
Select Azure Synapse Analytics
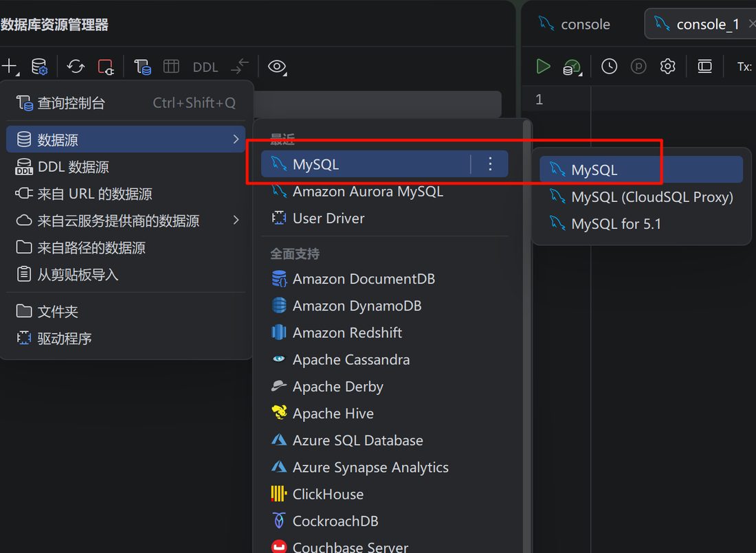pyautogui.click(x=384, y=467)
